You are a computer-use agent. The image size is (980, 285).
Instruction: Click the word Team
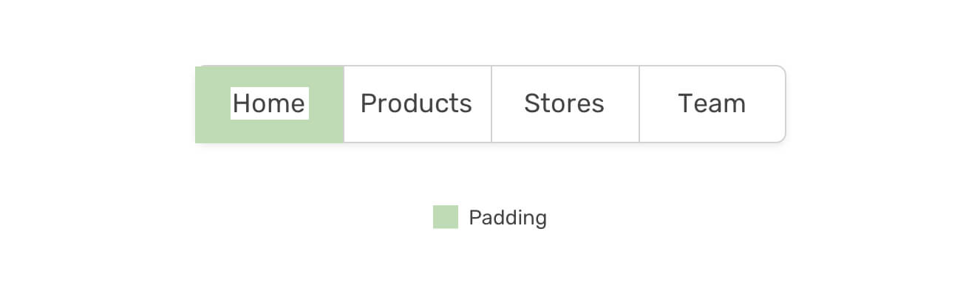point(712,103)
